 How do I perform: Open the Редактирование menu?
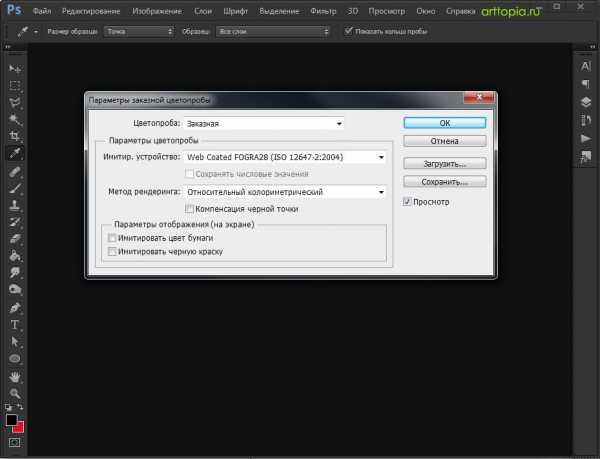[x=91, y=11]
